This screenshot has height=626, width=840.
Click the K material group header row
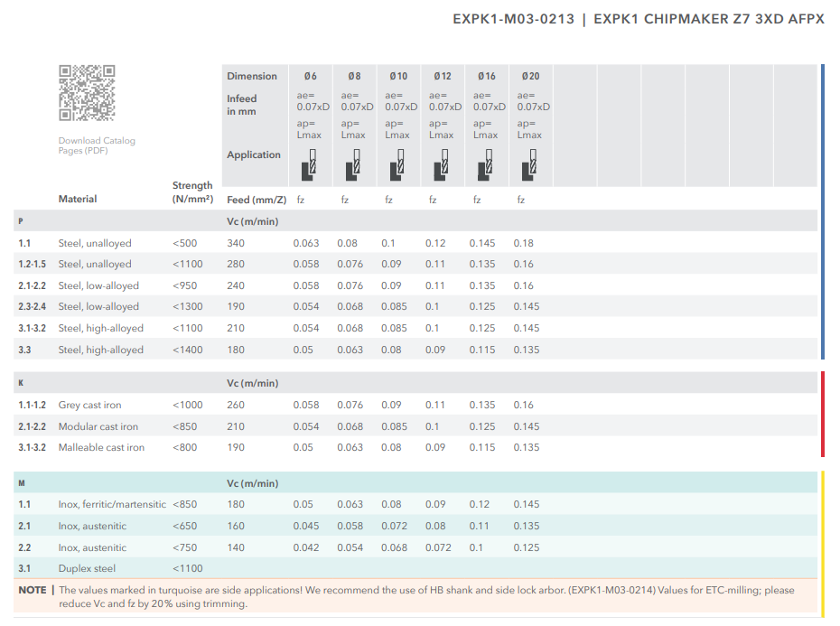pyautogui.click(x=415, y=383)
